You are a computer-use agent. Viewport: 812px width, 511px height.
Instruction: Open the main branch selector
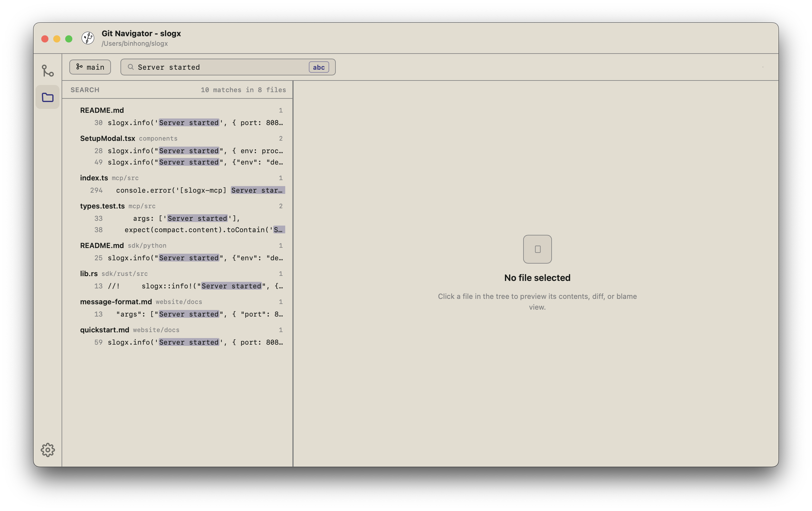(90, 67)
